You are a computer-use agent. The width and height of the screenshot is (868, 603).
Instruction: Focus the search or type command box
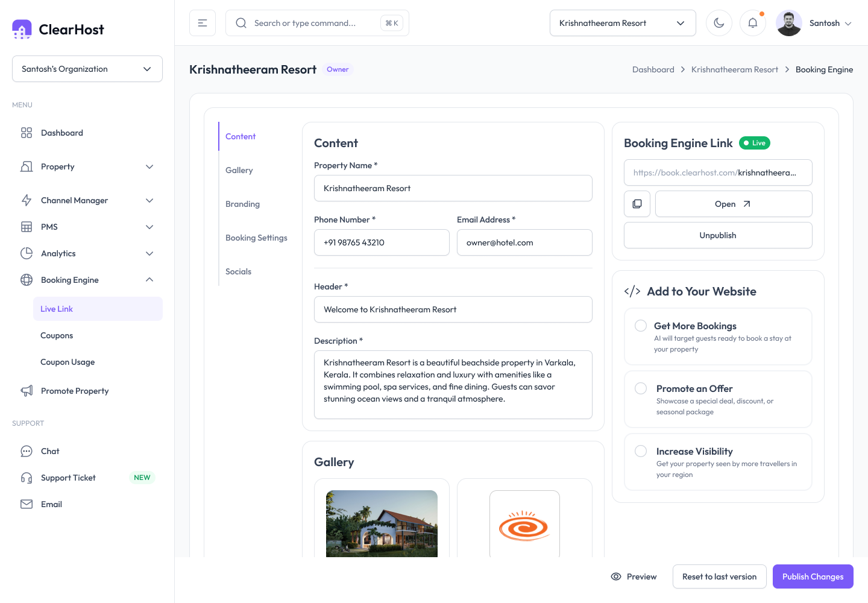[317, 23]
